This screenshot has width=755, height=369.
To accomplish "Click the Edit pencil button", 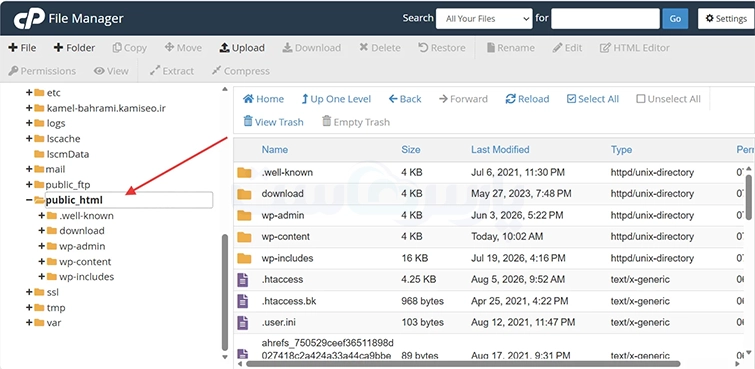I will coord(567,48).
